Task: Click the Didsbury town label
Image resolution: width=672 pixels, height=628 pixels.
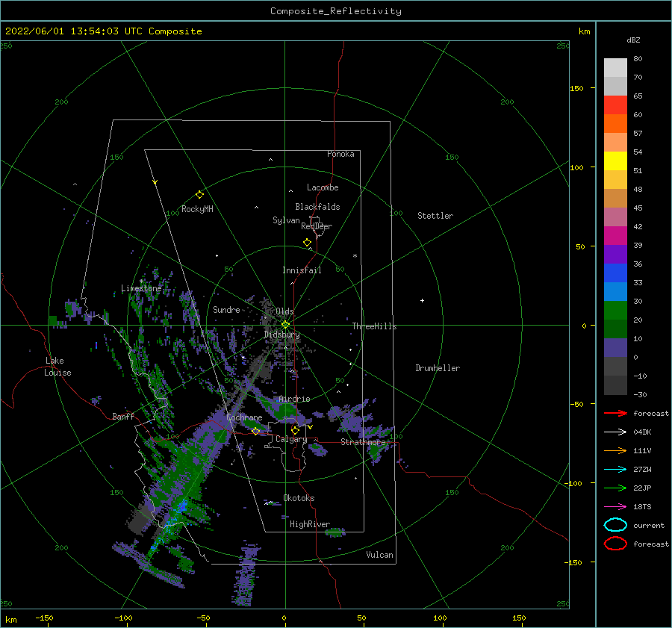Action: (x=281, y=335)
